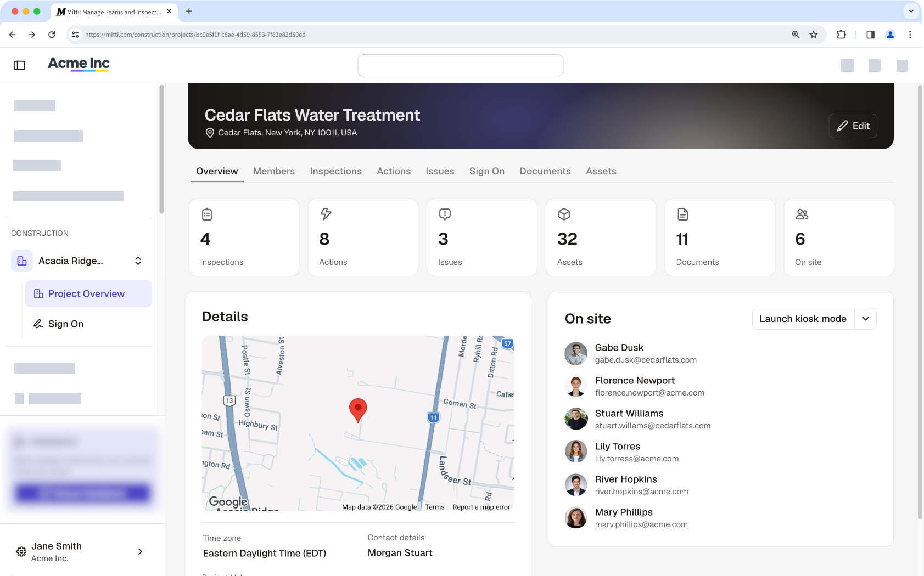Screen dimensions: 924x576
Task: Click the Actions lightning bolt icon
Action: click(x=326, y=214)
